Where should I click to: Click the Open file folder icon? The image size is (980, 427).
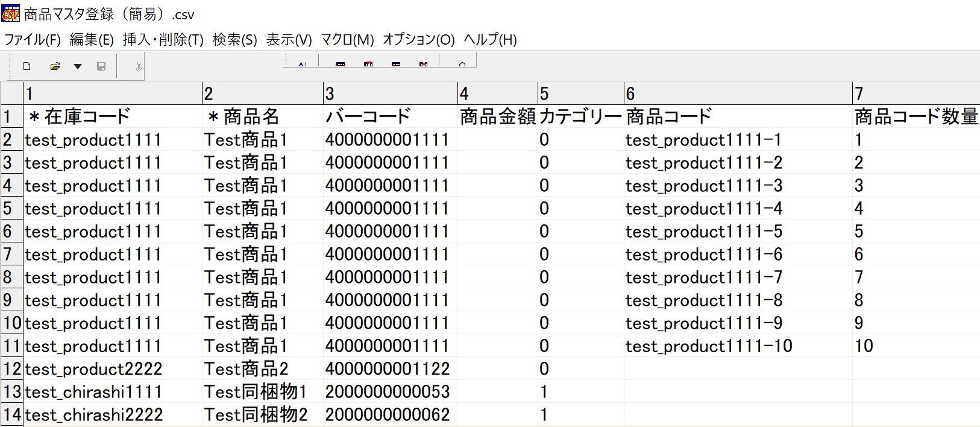pyautogui.click(x=55, y=66)
